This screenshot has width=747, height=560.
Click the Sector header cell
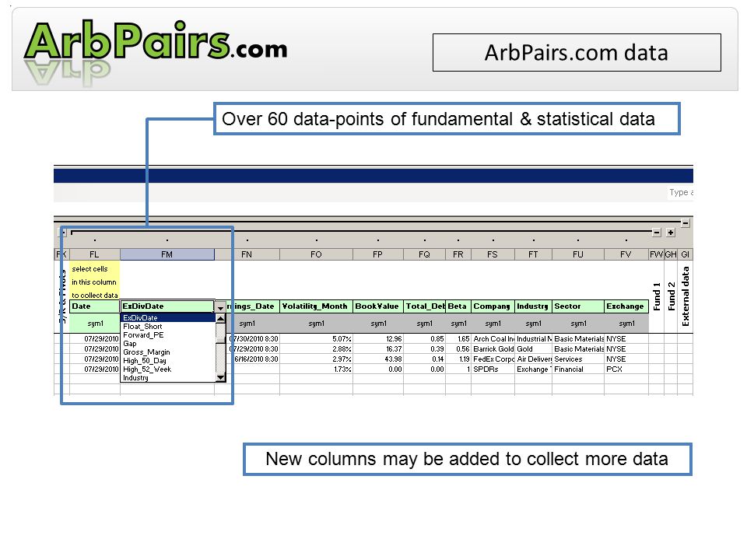pyautogui.click(x=578, y=306)
